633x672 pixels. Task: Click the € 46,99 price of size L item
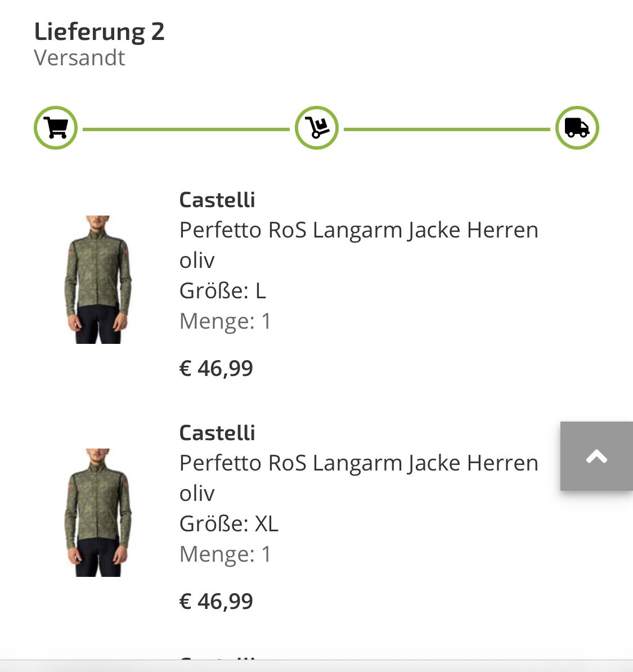(217, 369)
